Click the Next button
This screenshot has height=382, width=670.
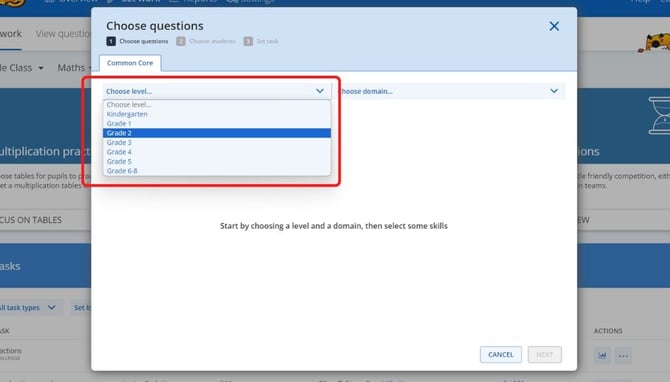(x=544, y=355)
